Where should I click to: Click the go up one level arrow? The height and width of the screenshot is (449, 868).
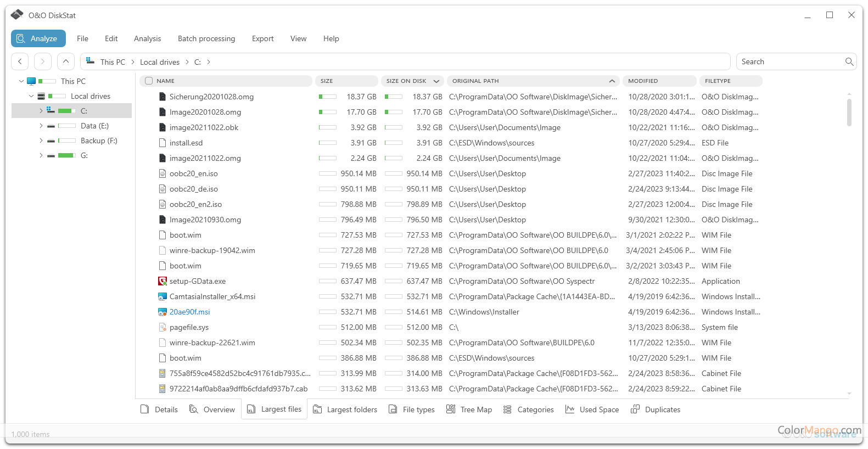pos(65,61)
